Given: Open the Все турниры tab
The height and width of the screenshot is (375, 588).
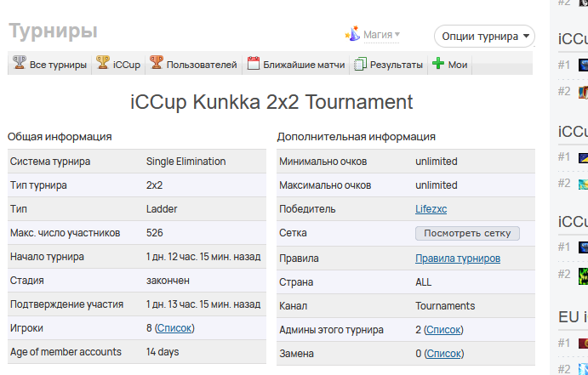Looking at the screenshot, I should coord(50,64).
